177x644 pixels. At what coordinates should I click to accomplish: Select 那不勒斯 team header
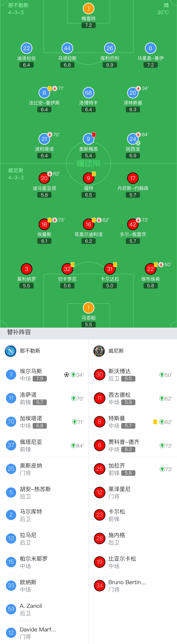[x=44, y=351]
